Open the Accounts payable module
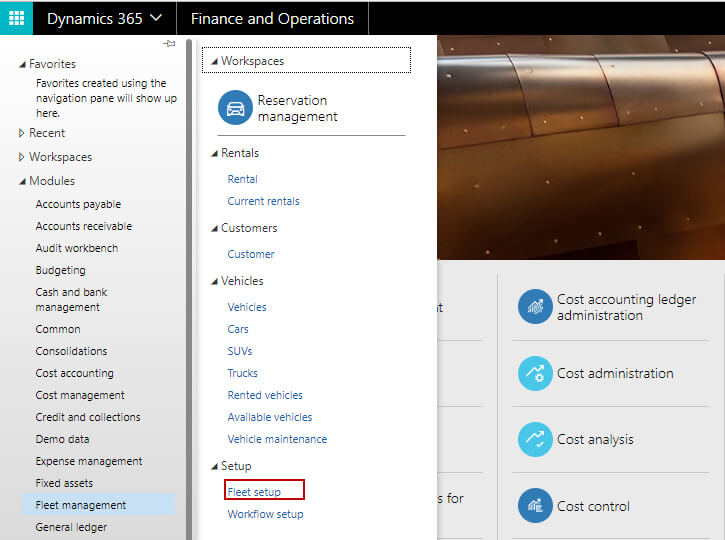 (78, 204)
